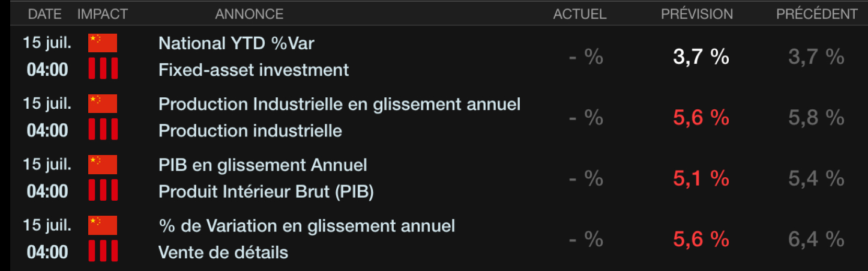Click the ANNONCE column header
868x271 pixels.
point(249,14)
